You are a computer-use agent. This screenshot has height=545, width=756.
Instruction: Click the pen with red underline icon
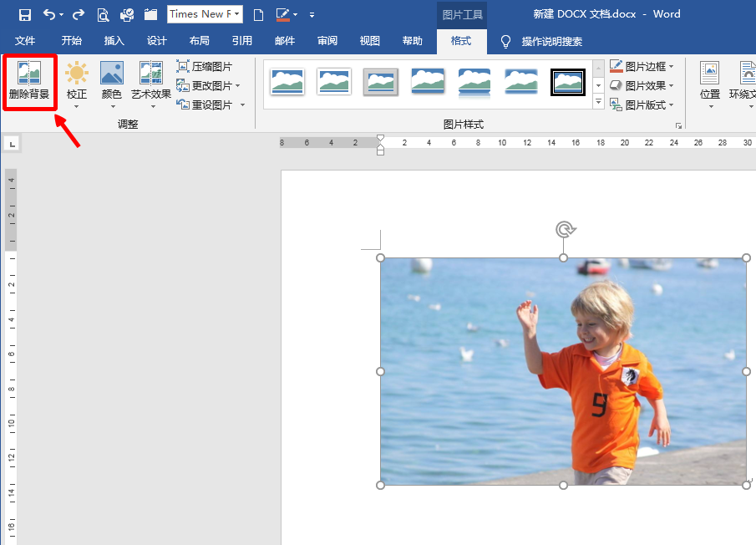coord(283,15)
